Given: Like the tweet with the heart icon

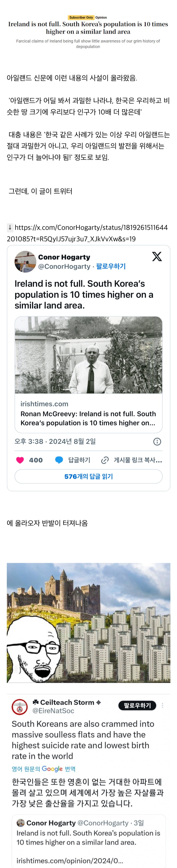Looking at the screenshot, I should (x=20, y=460).
